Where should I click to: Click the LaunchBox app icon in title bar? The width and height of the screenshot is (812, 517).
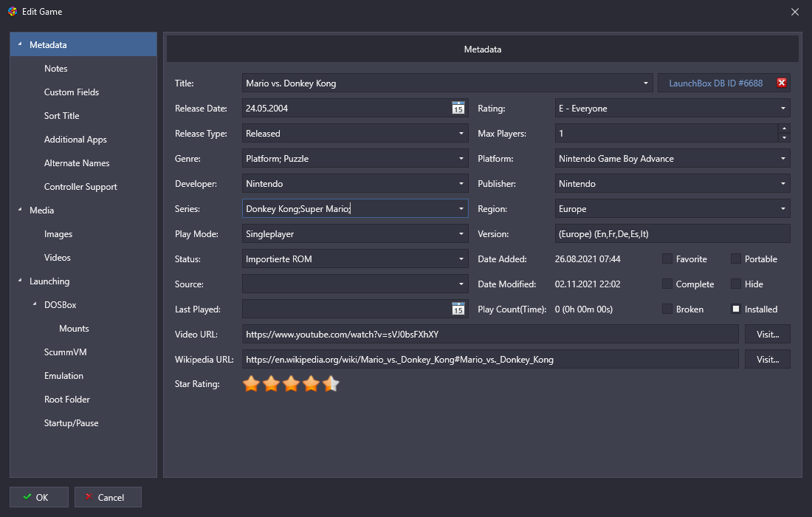13,11
